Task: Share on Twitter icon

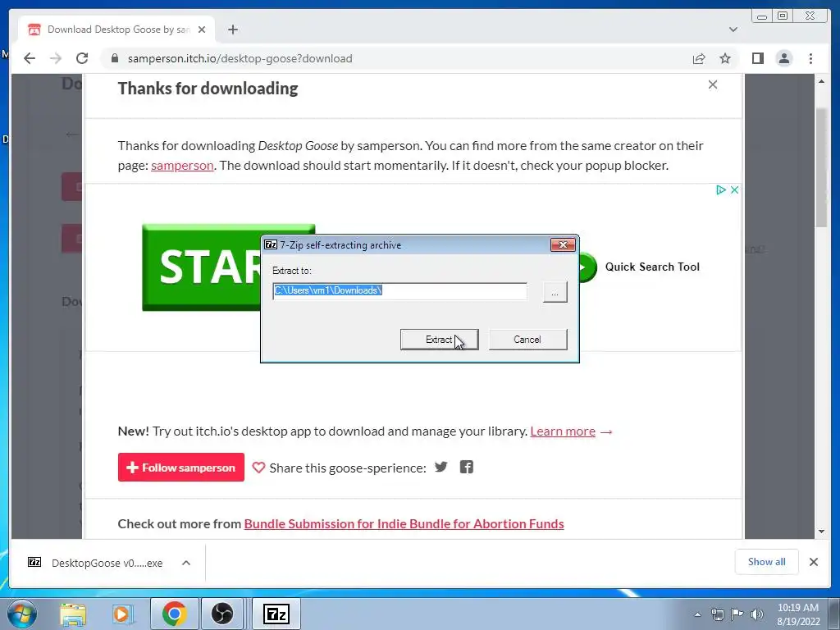Action: [441, 467]
